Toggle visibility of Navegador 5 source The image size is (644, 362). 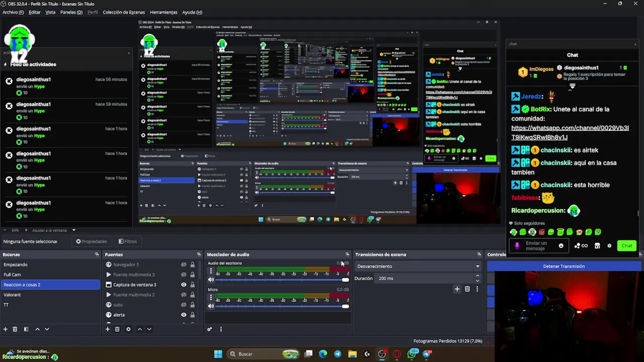[x=184, y=264]
